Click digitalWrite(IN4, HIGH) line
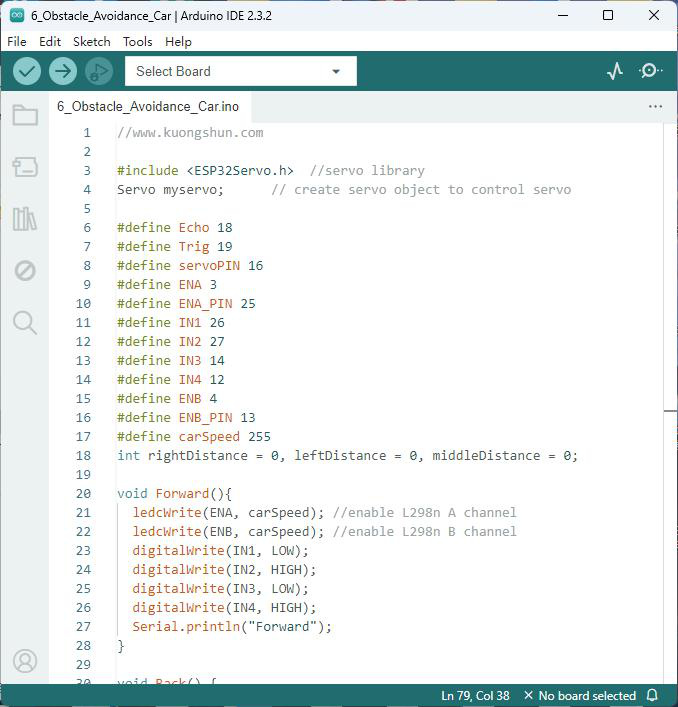Viewport: 678px width, 707px height. click(x=224, y=607)
